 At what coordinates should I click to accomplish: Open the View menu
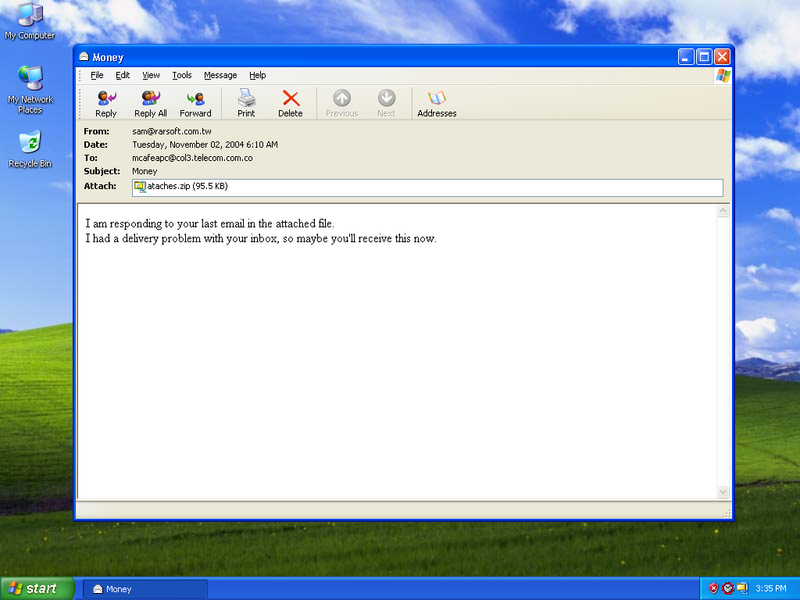(x=151, y=76)
